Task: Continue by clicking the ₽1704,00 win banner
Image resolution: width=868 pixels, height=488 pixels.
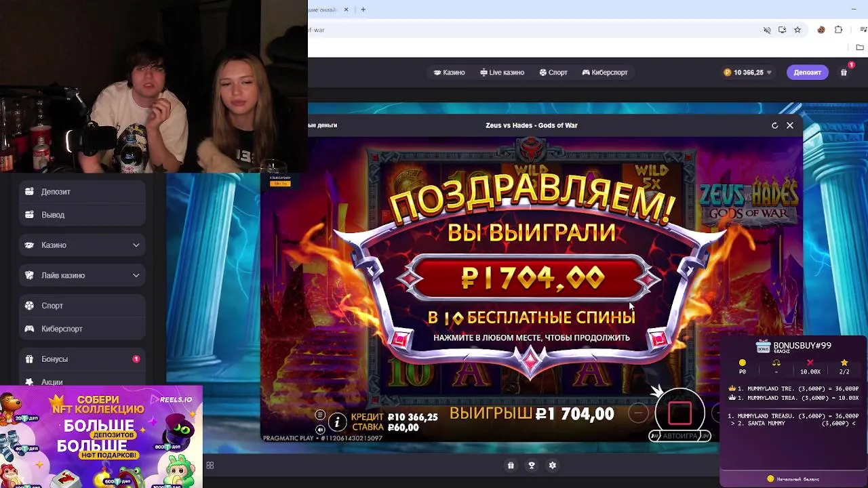Action: [532, 278]
